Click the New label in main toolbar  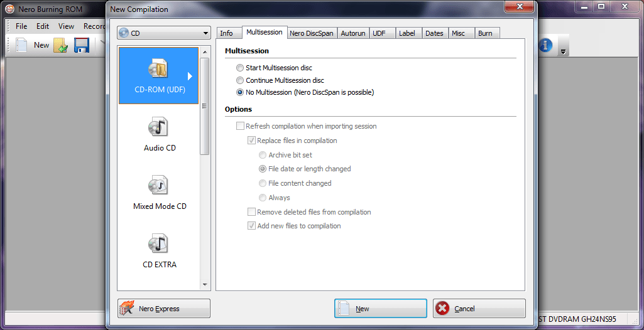tap(41, 45)
